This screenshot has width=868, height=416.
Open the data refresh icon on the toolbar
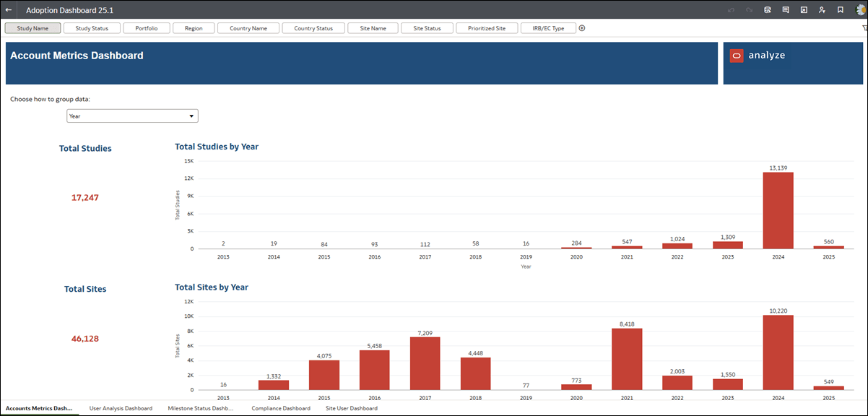[768, 10]
